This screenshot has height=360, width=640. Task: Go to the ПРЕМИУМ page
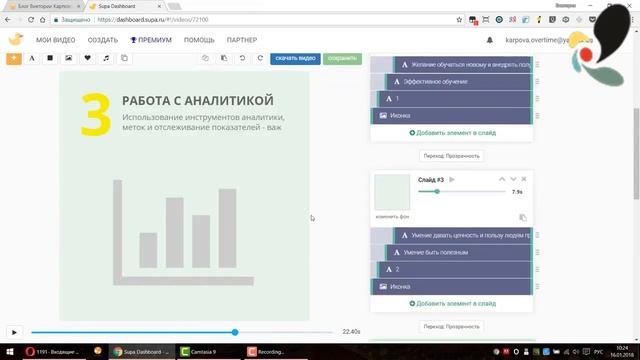[x=151, y=40]
